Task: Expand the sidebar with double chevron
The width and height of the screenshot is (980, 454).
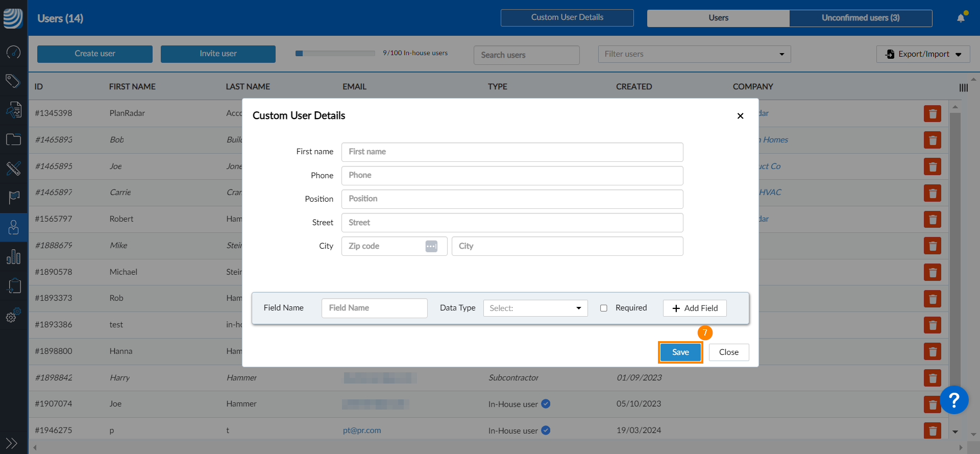Action: (x=12, y=443)
